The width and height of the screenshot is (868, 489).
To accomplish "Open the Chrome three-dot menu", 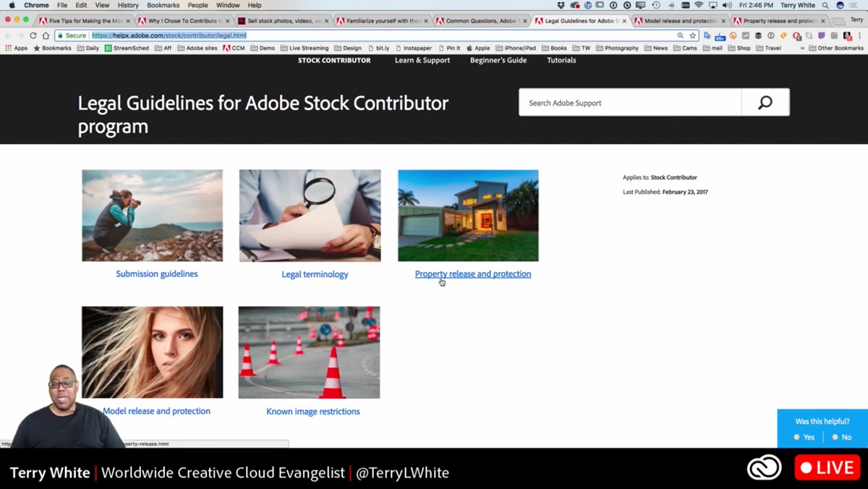I will [x=859, y=35].
